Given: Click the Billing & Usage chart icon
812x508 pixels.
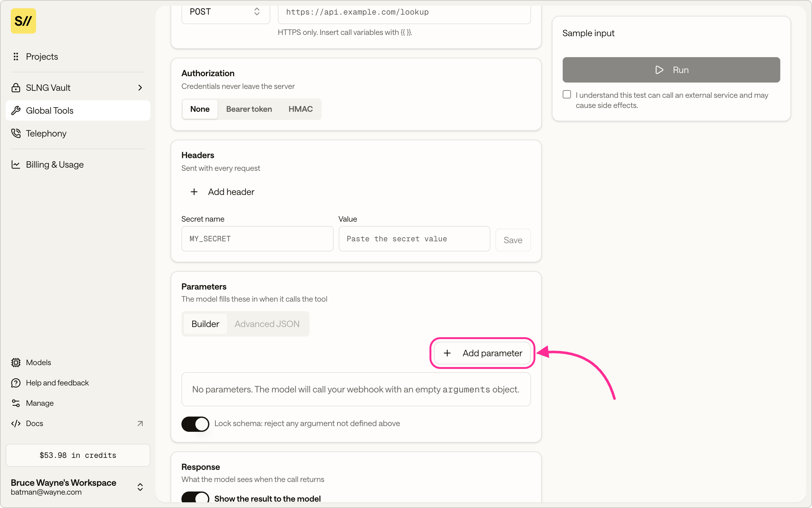Looking at the screenshot, I should coord(16,164).
